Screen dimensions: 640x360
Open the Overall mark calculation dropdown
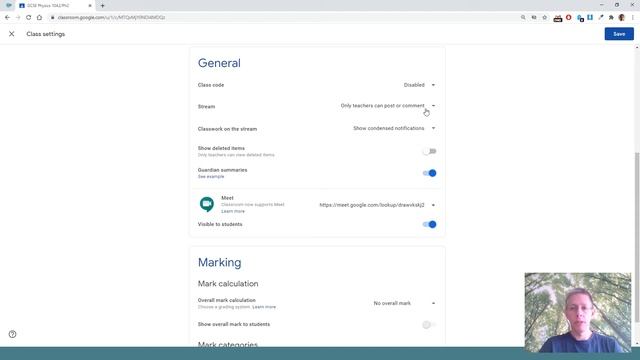click(404, 303)
